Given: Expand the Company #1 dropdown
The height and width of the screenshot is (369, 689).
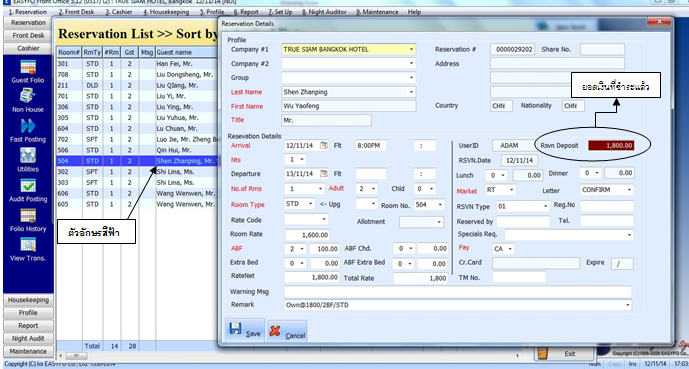Looking at the screenshot, I should pos(411,50).
